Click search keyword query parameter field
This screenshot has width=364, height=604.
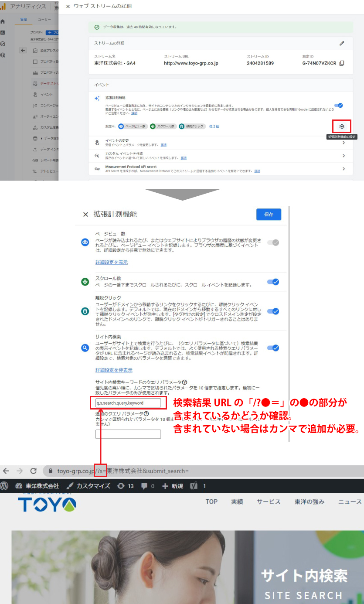(128, 403)
